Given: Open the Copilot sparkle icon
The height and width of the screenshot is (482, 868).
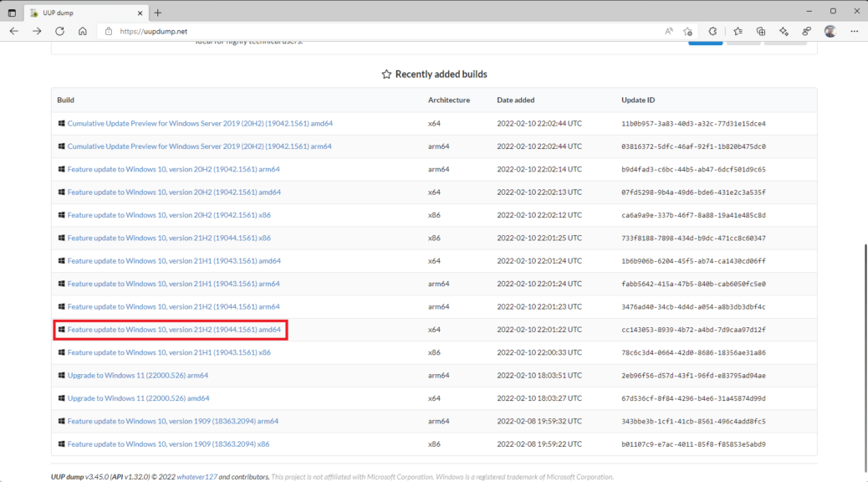Looking at the screenshot, I should 784,30.
